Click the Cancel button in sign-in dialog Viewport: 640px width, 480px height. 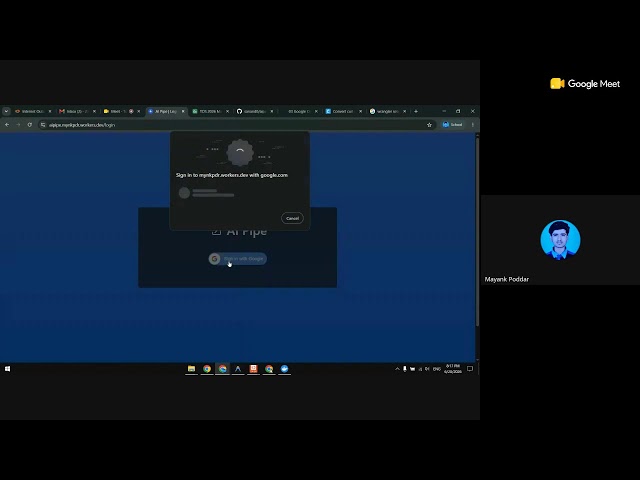tap(292, 218)
